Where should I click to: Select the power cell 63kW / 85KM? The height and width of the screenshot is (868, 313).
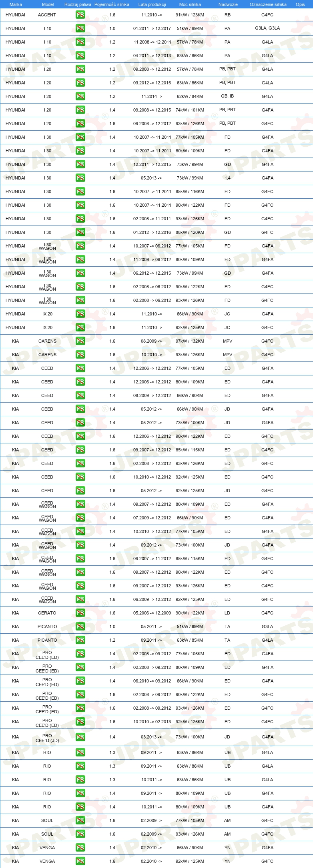[190, 640]
